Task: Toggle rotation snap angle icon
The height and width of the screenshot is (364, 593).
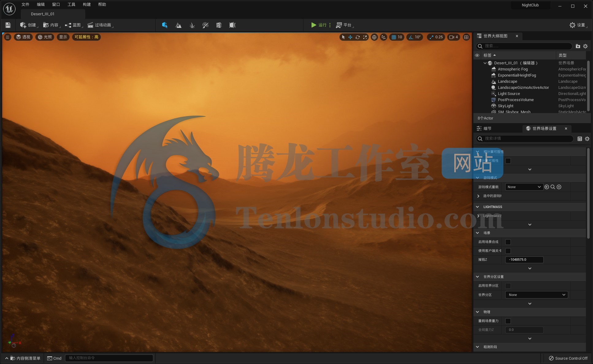Action: coord(411,37)
